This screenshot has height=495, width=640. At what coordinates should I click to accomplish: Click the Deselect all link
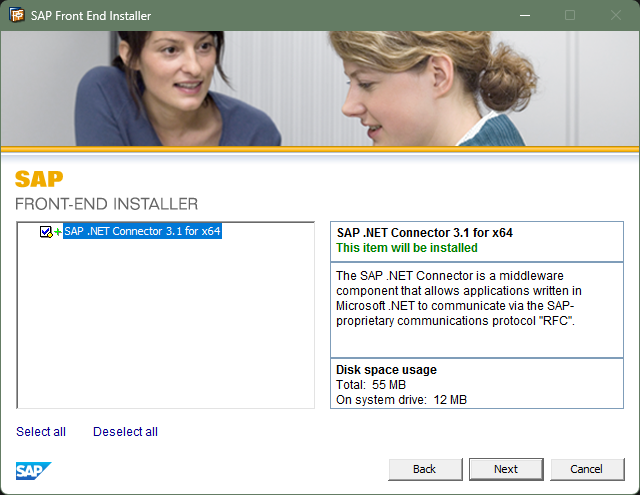point(125,431)
